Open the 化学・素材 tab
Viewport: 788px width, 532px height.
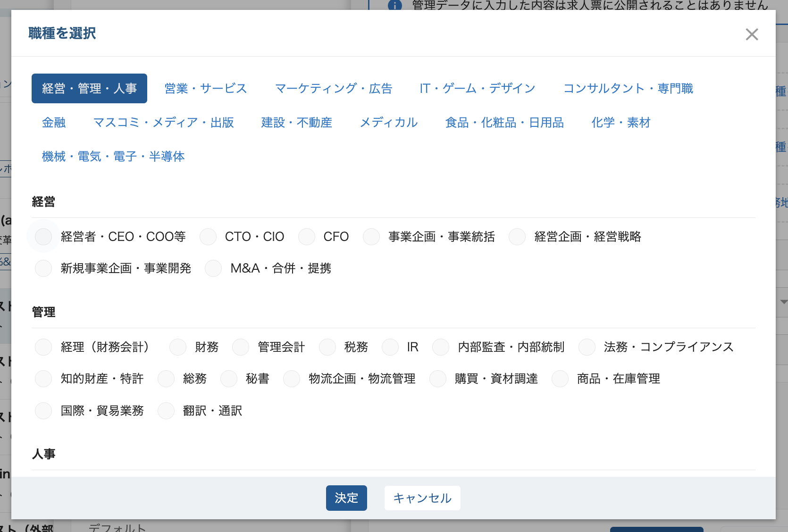click(621, 123)
